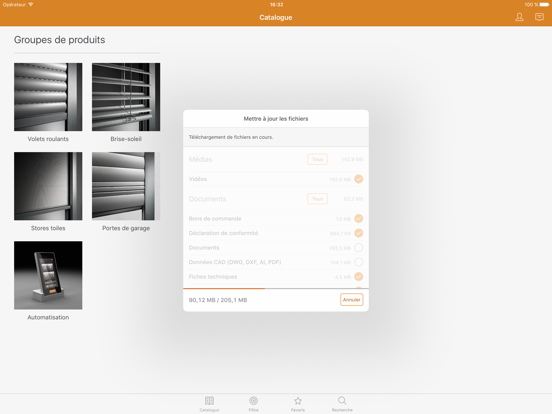Open the Volets roulants product group
This screenshot has height=414, width=552.
48,97
